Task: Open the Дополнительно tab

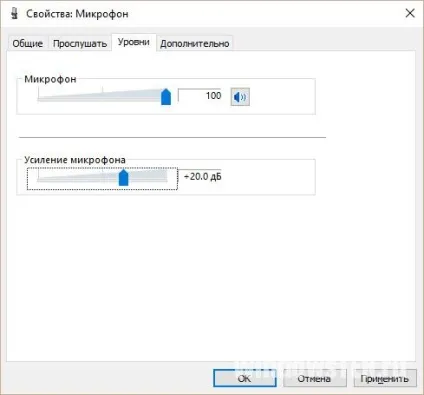Action: click(x=195, y=44)
